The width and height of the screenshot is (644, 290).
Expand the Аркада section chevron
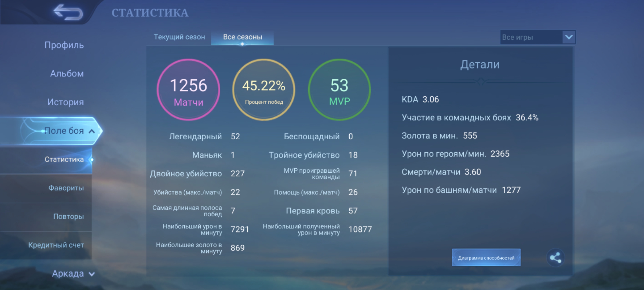(x=92, y=274)
